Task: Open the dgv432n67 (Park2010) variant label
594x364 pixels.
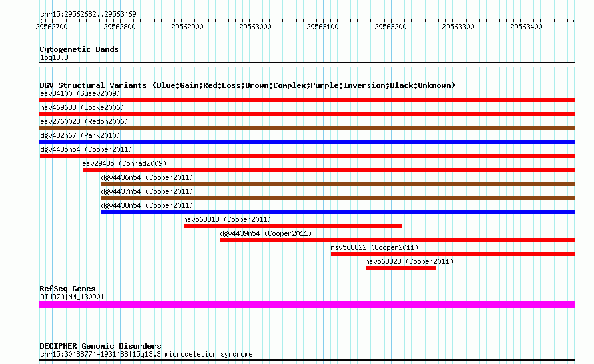Action: pyautogui.click(x=80, y=135)
